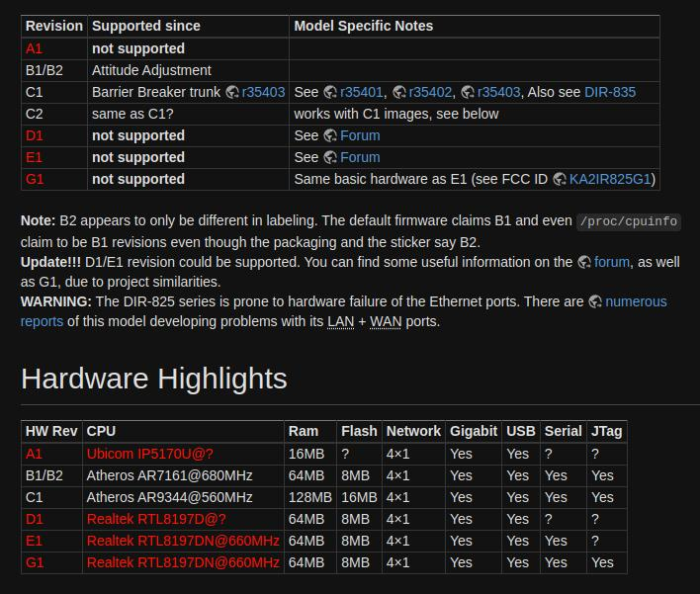This screenshot has height=594, width=700.
Task: Click the Supported since column header
Action: coord(189,27)
